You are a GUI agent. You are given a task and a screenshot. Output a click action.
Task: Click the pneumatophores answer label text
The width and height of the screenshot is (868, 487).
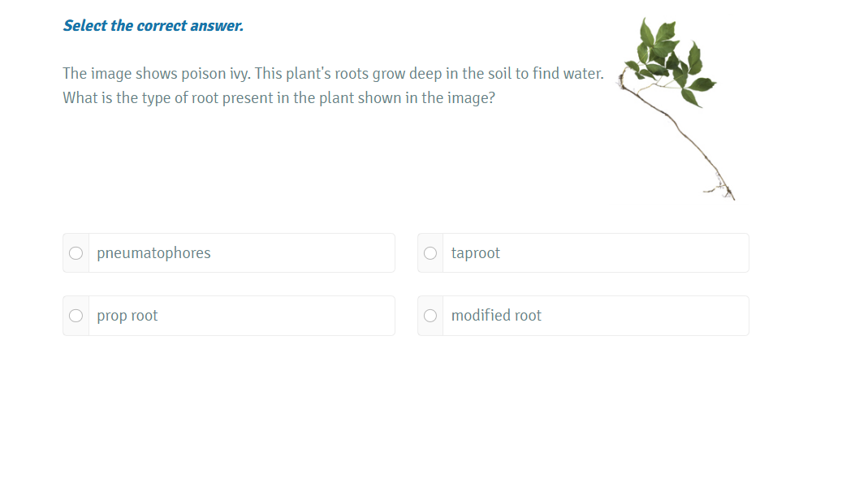[x=153, y=253]
